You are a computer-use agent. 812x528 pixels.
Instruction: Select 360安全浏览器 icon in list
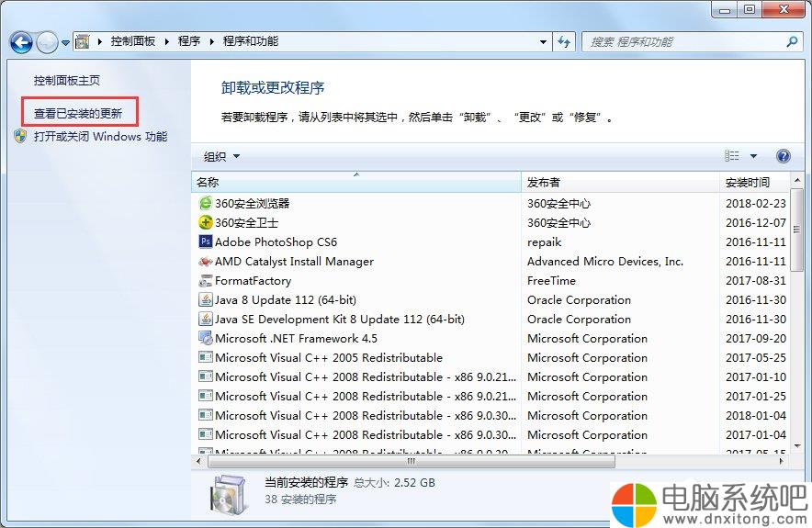pos(206,203)
